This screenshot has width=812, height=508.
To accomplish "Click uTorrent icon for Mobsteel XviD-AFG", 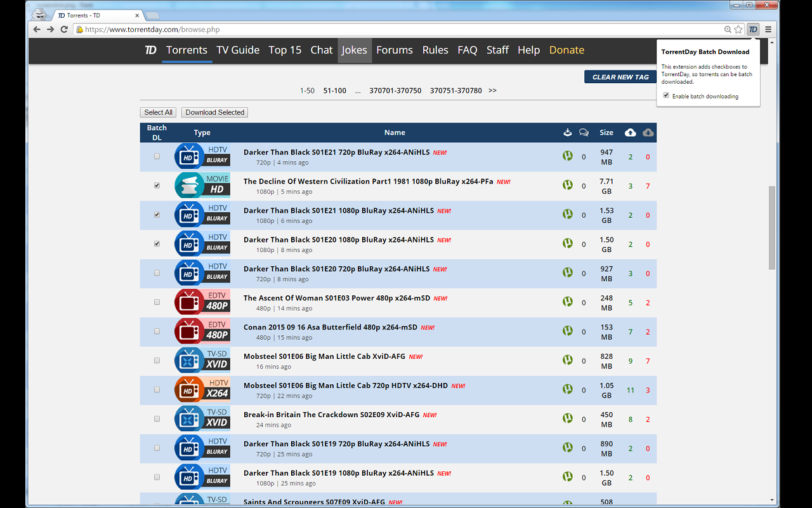I will point(568,360).
